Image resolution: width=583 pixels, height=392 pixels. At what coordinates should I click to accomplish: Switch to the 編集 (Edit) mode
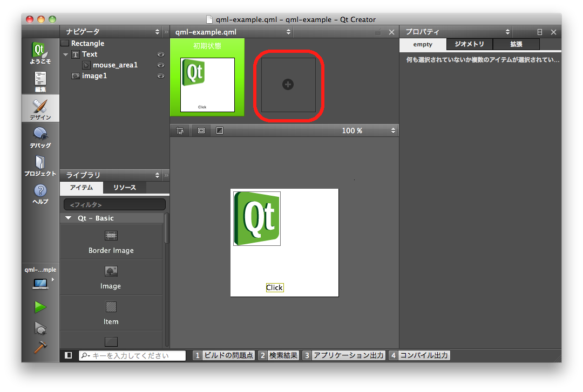point(40,81)
